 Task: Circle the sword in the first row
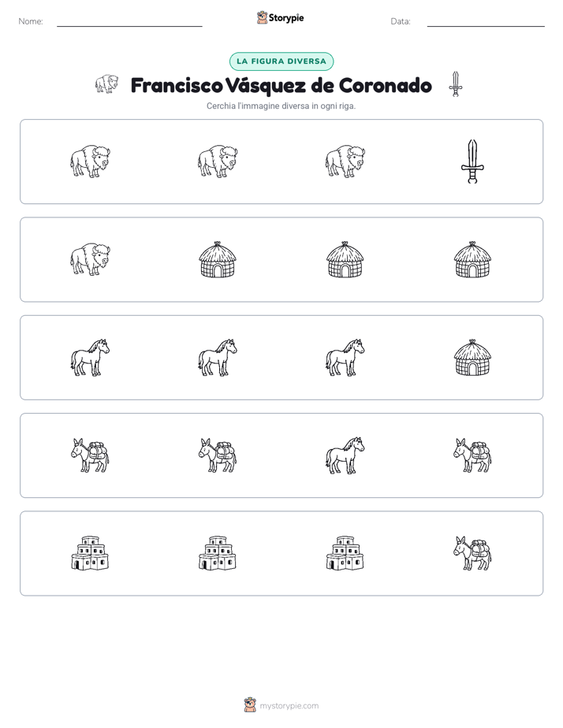[x=472, y=162]
